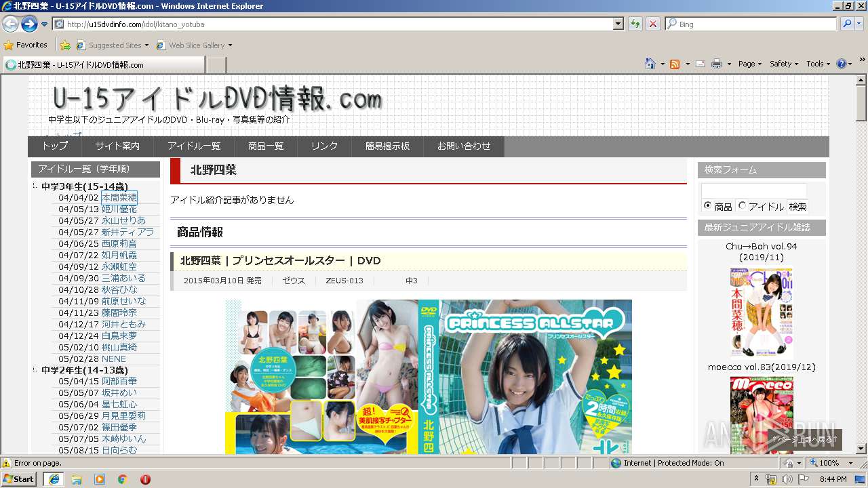
Task: Refresh the current page
Action: pyautogui.click(x=635, y=24)
